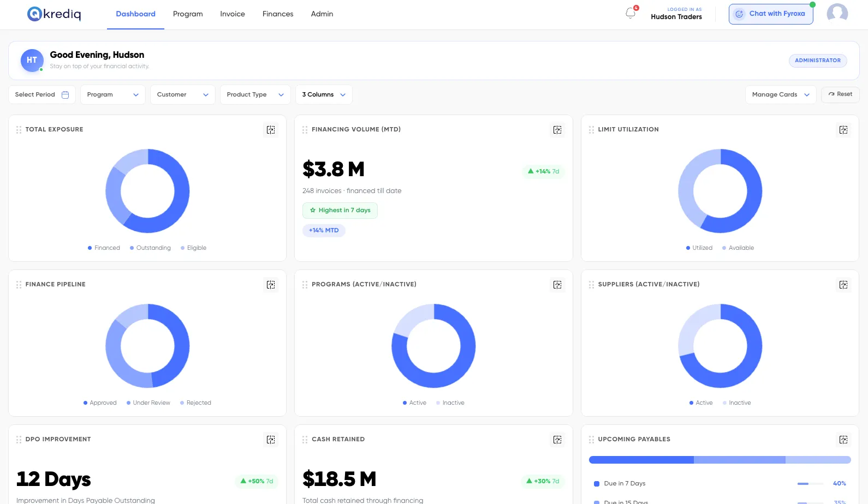Expand the Finance Pipeline card
Image resolution: width=868 pixels, height=504 pixels.
[x=271, y=285]
